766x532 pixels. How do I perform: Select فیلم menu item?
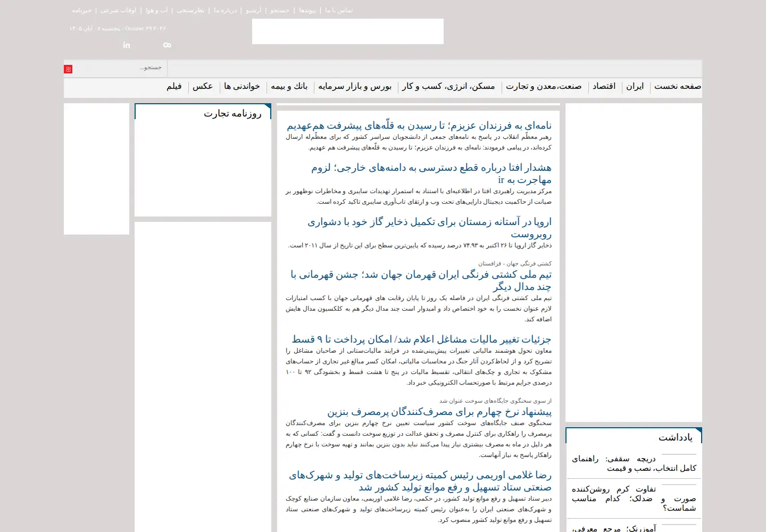point(174,86)
